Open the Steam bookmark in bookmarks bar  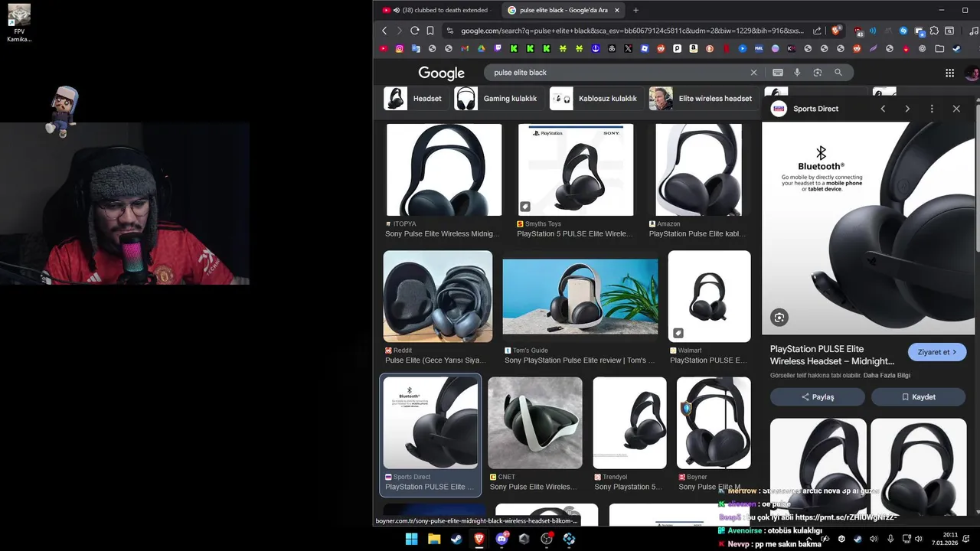(956, 48)
